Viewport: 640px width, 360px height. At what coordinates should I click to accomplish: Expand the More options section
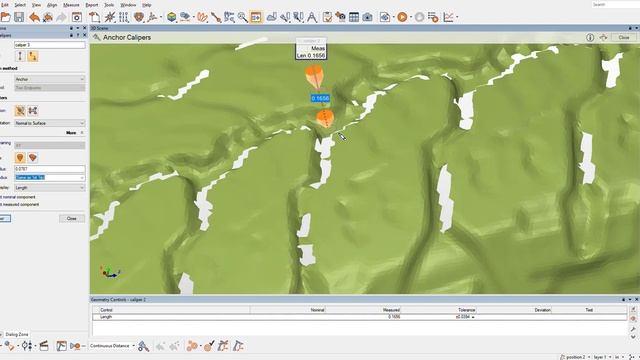(x=74, y=133)
